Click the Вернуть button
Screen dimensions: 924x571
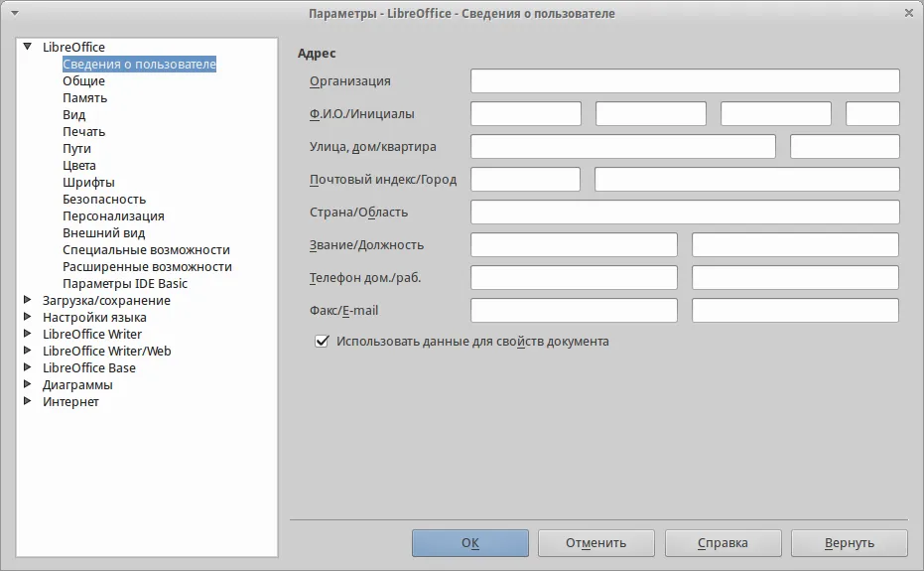(850, 542)
